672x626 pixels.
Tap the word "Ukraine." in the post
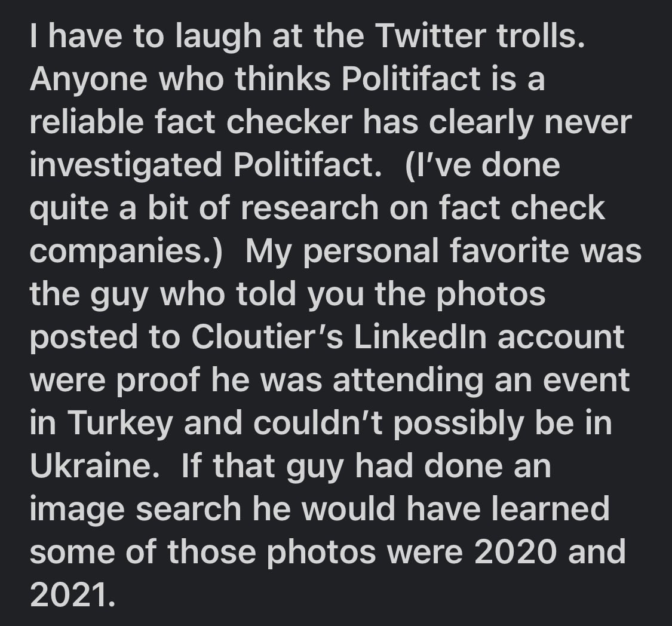(x=92, y=465)
